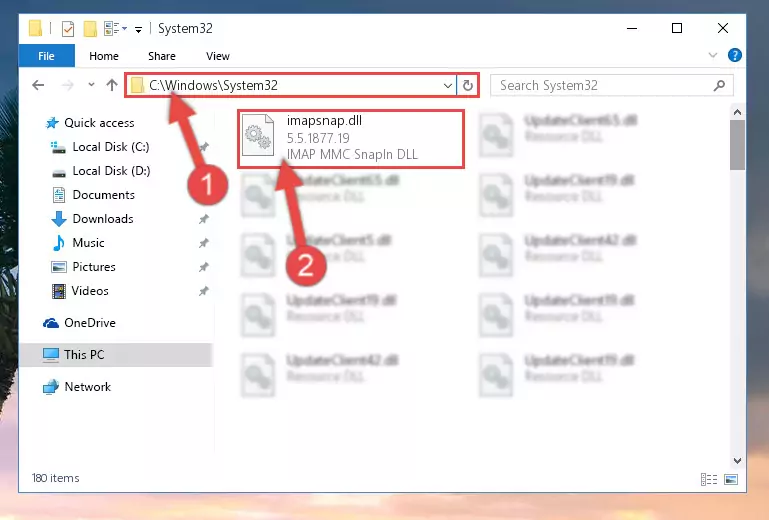769x520 pixels.
Task: Maximize the System32 window
Action: click(x=677, y=28)
